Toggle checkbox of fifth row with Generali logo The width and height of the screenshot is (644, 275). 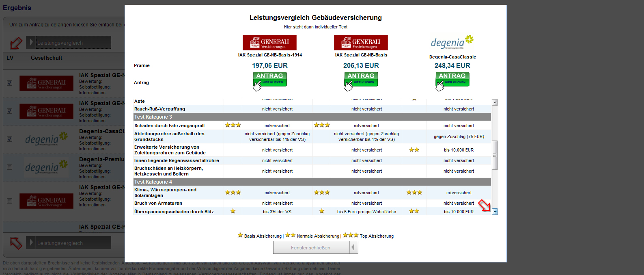pos(9,201)
